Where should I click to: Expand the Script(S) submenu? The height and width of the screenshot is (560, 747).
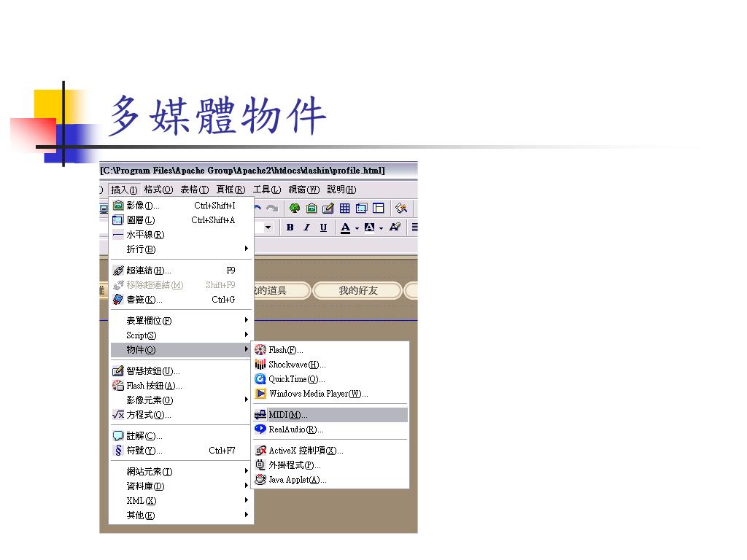click(x=181, y=335)
